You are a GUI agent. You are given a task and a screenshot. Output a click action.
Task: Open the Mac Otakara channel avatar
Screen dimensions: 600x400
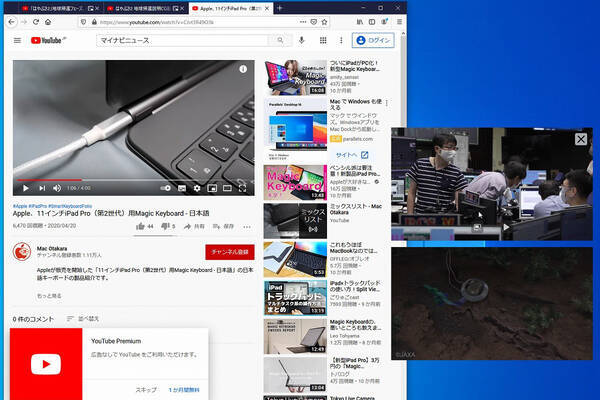point(22,251)
